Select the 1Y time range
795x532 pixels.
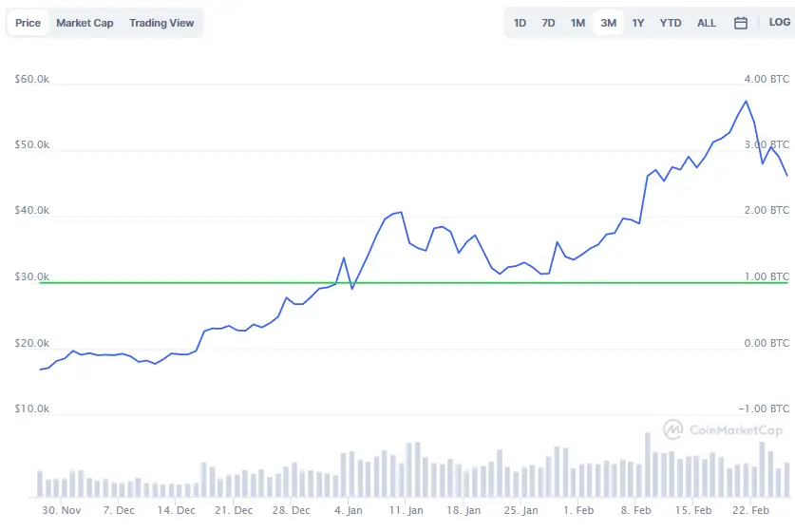(638, 23)
